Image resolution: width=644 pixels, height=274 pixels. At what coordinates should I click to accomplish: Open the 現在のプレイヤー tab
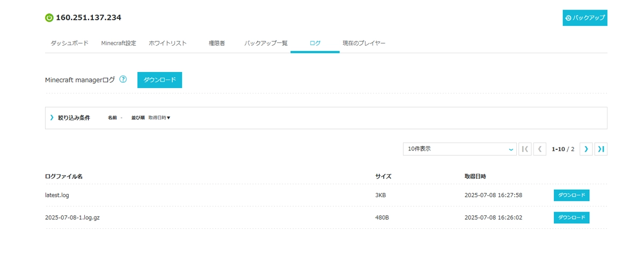(x=364, y=43)
